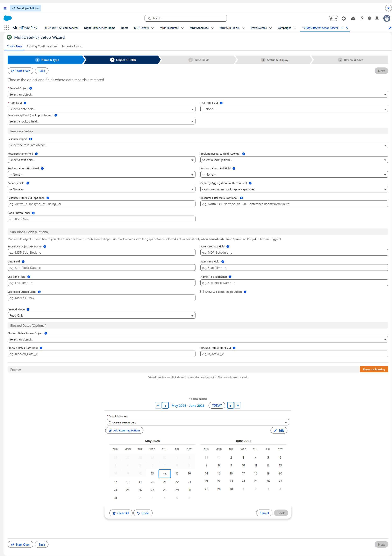Click the global Search box
The height and width of the screenshot is (556, 392).
(186, 18)
